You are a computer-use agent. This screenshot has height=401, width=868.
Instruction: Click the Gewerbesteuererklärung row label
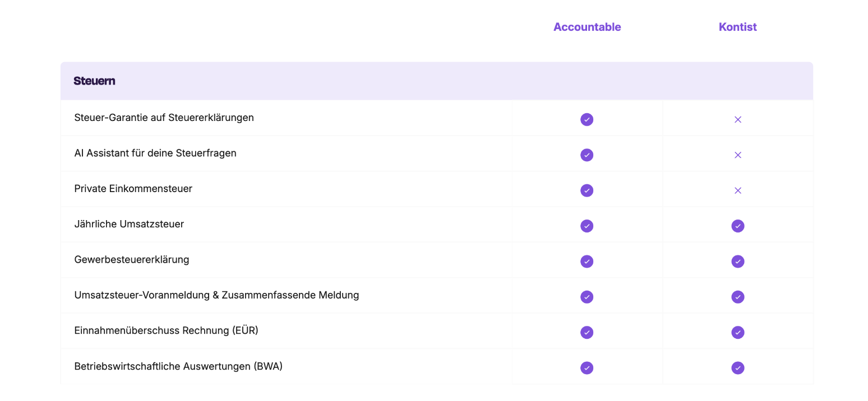click(132, 259)
